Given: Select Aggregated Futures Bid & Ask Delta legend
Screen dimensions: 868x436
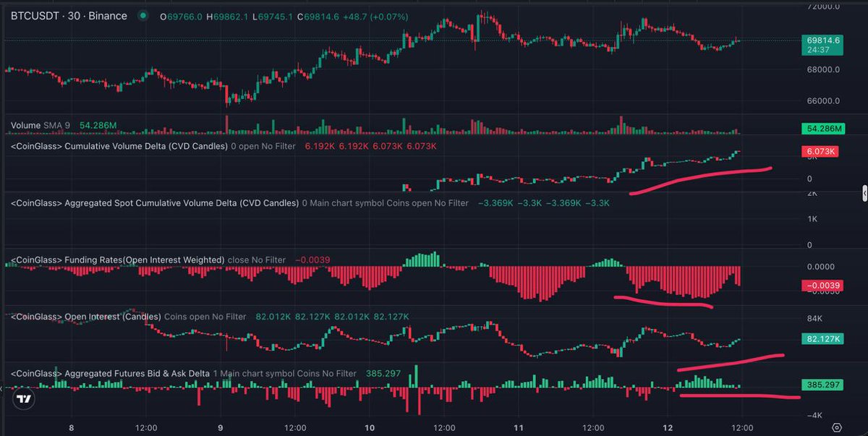Looking at the screenshot, I should click(x=110, y=373).
